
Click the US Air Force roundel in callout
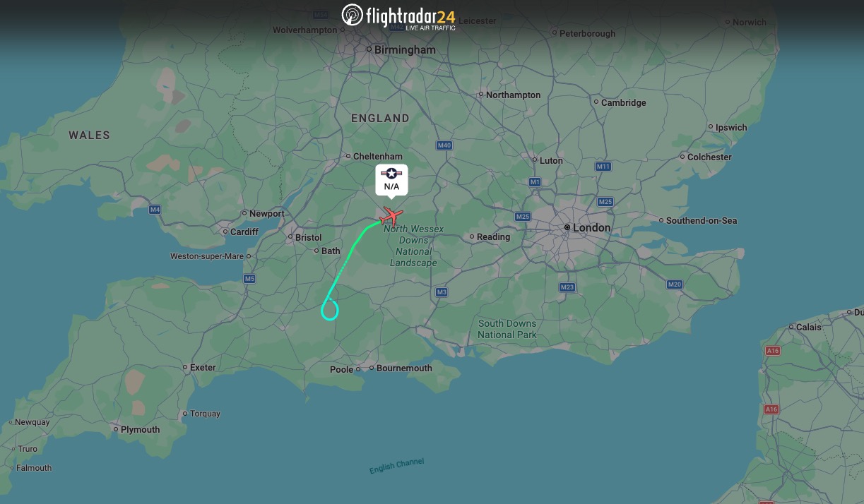click(x=391, y=173)
